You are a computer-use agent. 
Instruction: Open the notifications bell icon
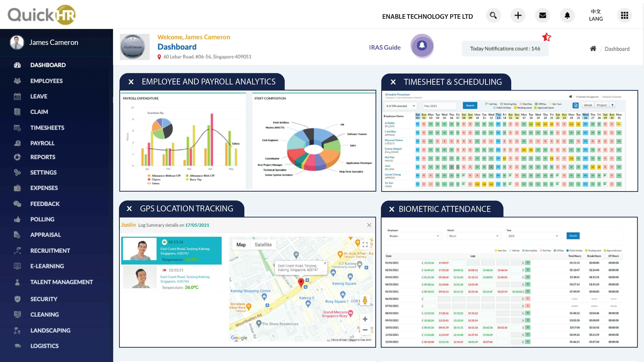click(x=567, y=15)
